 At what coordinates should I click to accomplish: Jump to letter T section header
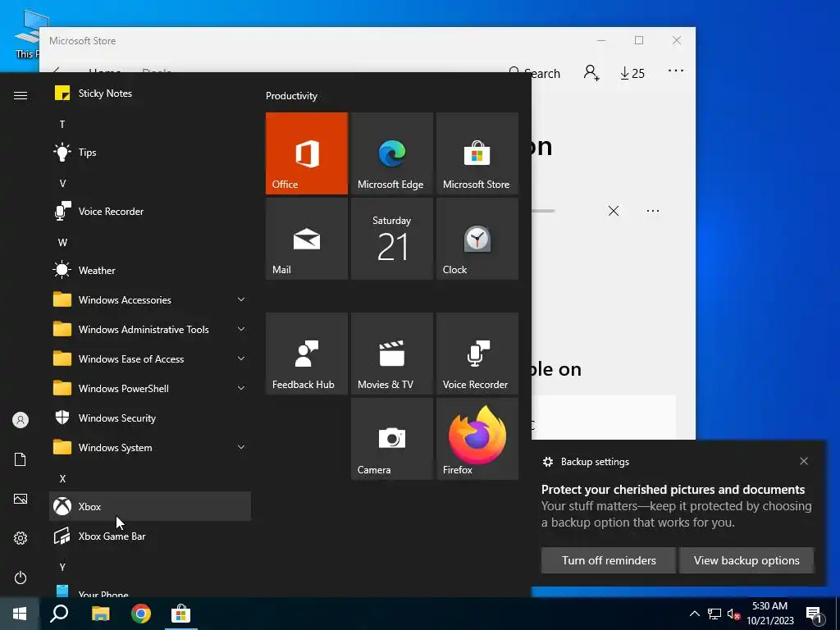click(x=62, y=125)
